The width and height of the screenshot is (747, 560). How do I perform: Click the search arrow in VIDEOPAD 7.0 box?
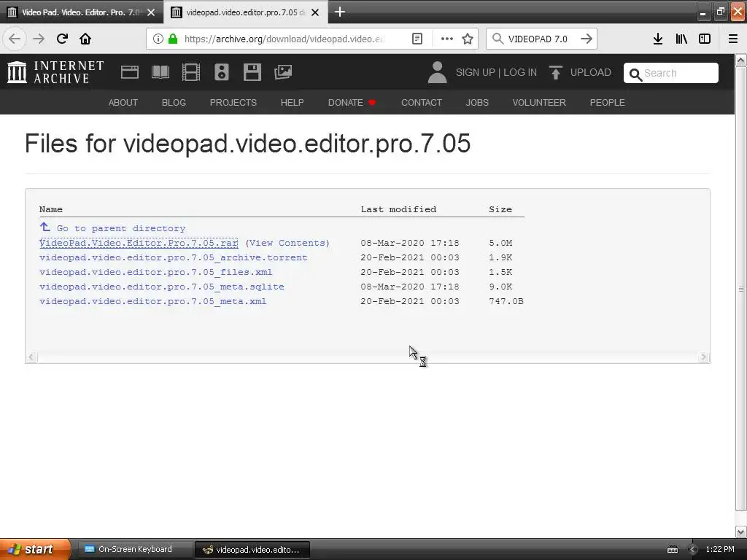click(x=587, y=39)
